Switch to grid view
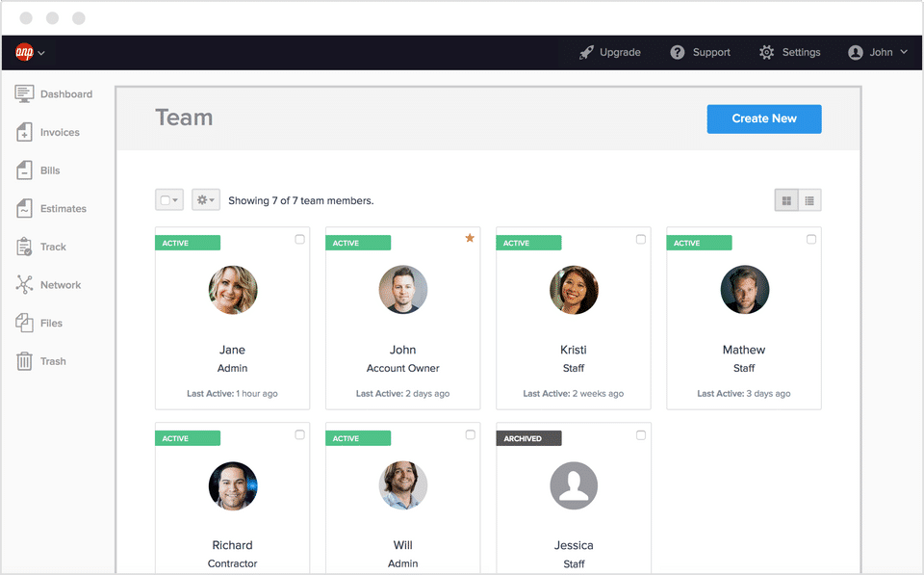This screenshot has height=575, width=924. pos(786,200)
